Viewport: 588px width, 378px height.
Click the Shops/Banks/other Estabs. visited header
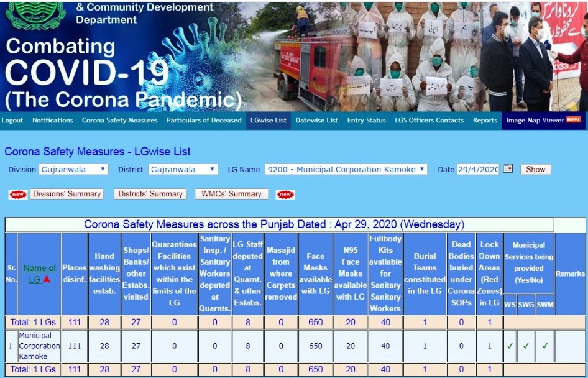136,274
